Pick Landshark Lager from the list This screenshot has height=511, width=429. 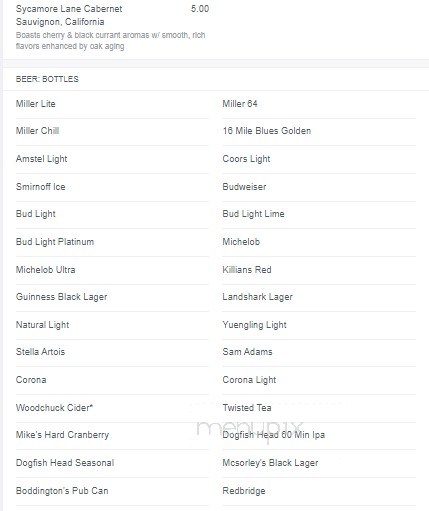point(258,297)
